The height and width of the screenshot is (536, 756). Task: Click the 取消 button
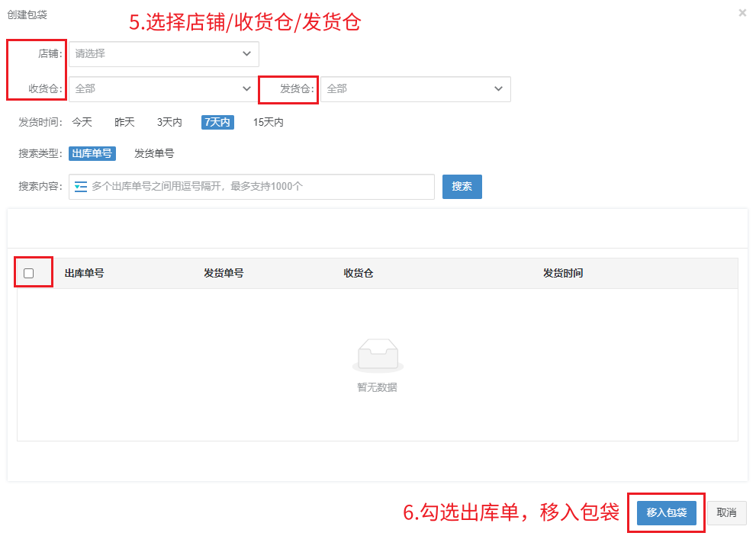click(x=726, y=513)
